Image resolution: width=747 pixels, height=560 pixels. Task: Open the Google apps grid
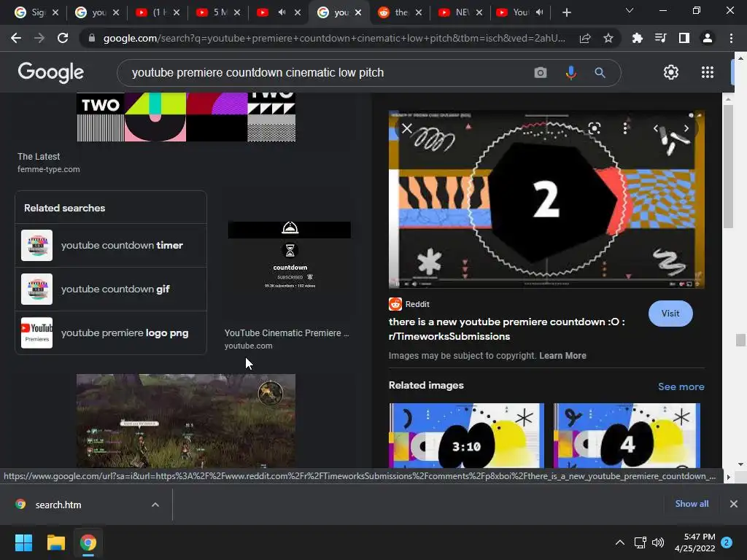(x=708, y=72)
